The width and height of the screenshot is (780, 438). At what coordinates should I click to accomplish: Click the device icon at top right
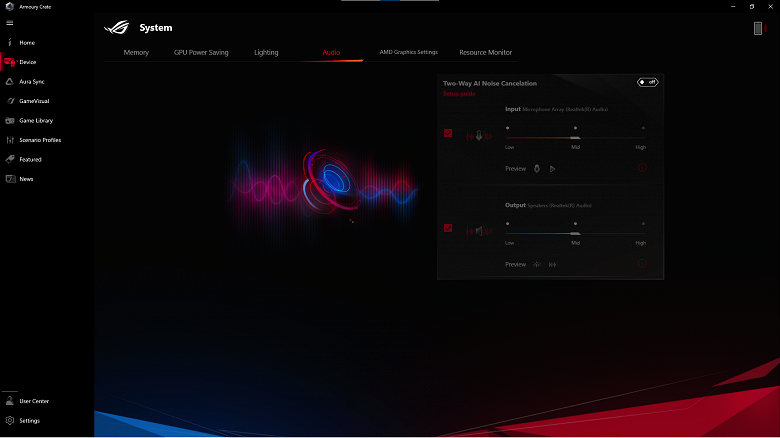[x=758, y=28]
